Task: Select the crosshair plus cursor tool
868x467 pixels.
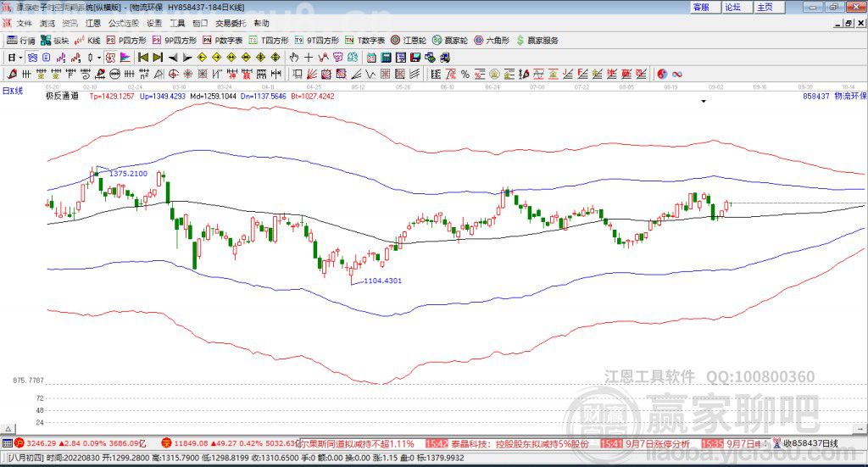Action: point(309,58)
